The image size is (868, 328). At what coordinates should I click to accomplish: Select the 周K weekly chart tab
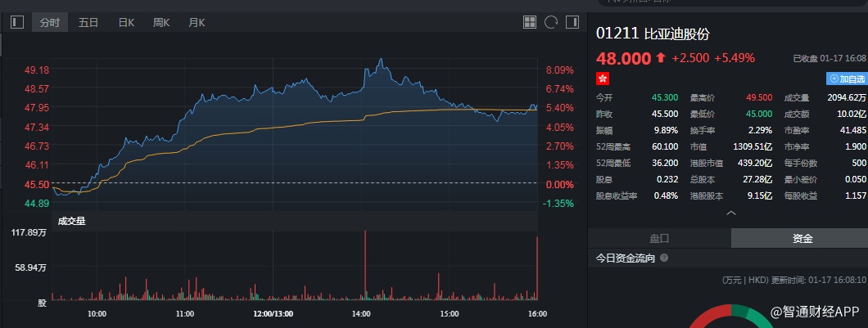pos(161,22)
